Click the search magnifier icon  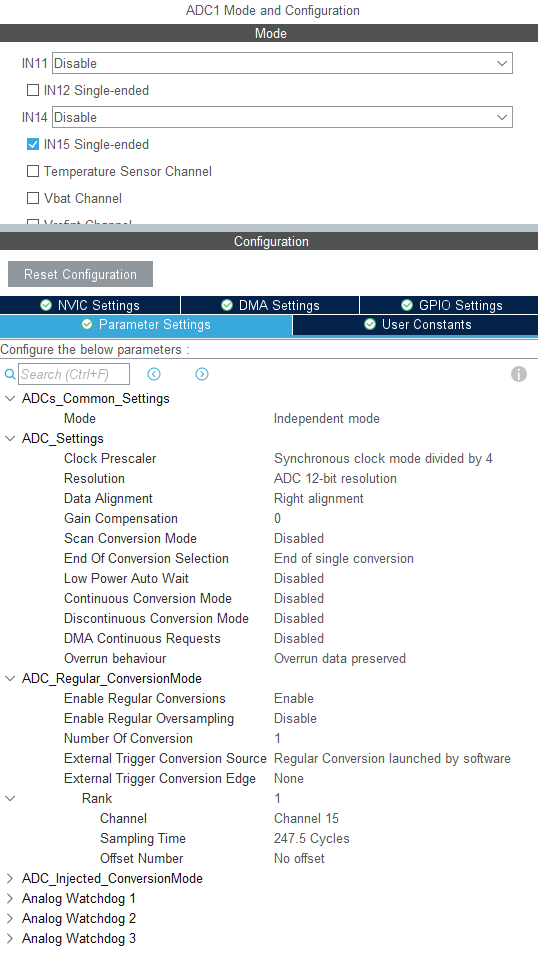[10, 374]
